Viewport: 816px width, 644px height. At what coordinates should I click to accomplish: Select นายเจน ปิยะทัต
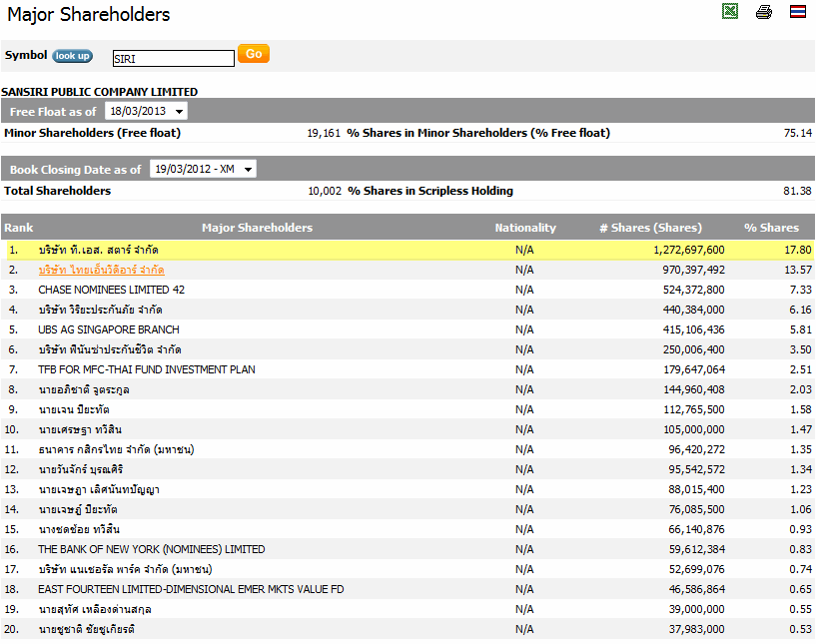pos(74,409)
